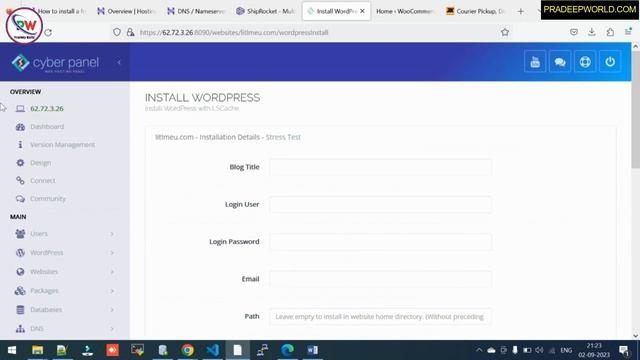Viewport: 640px width, 360px height.
Task: Open Microsoft Edge from the taskbar
Action: [x=287, y=350]
